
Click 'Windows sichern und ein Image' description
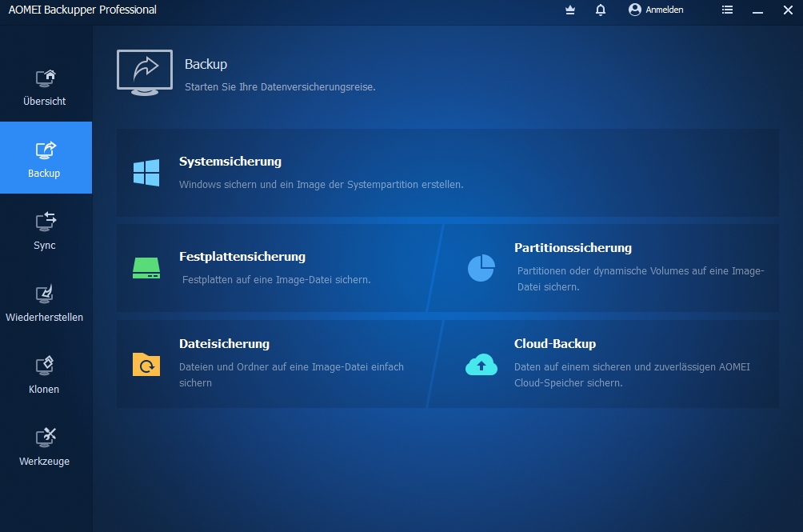click(321, 184)
